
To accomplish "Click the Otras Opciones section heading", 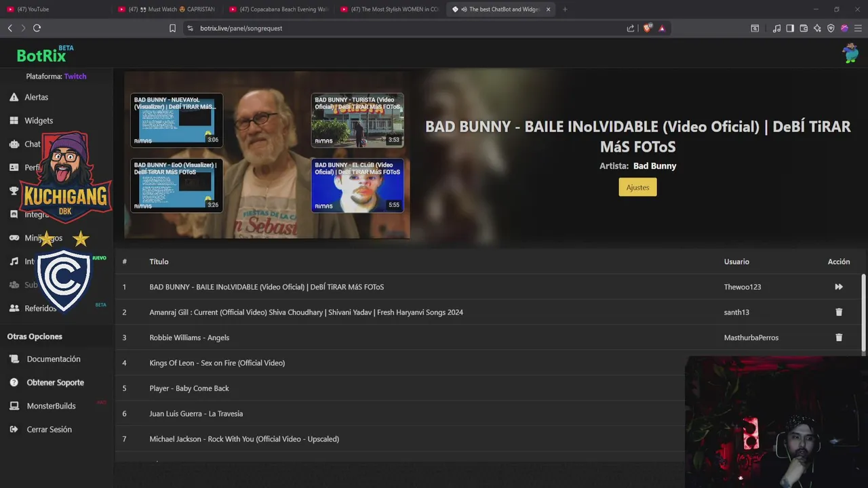I will 35,336.
